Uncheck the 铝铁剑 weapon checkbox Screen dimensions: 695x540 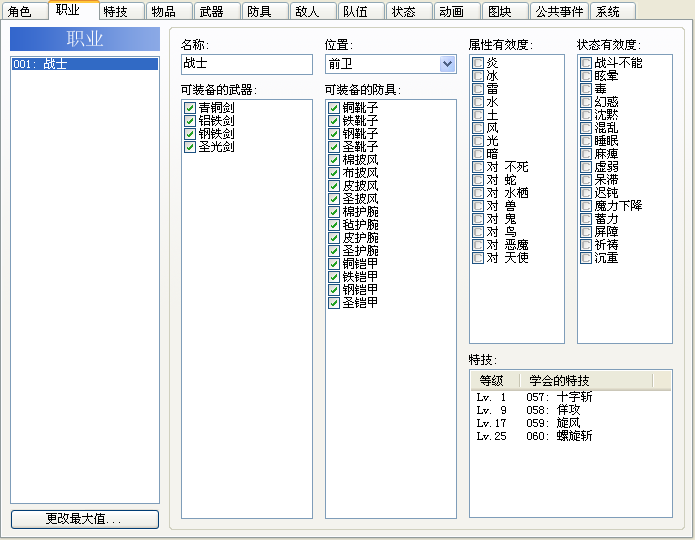[190, 121]
